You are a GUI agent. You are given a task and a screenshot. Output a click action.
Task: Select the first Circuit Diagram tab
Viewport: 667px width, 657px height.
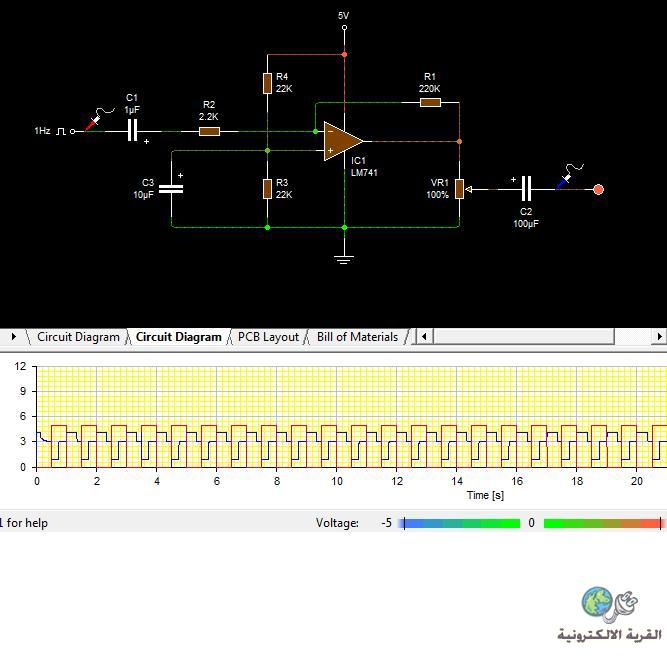tap(78, 337)
